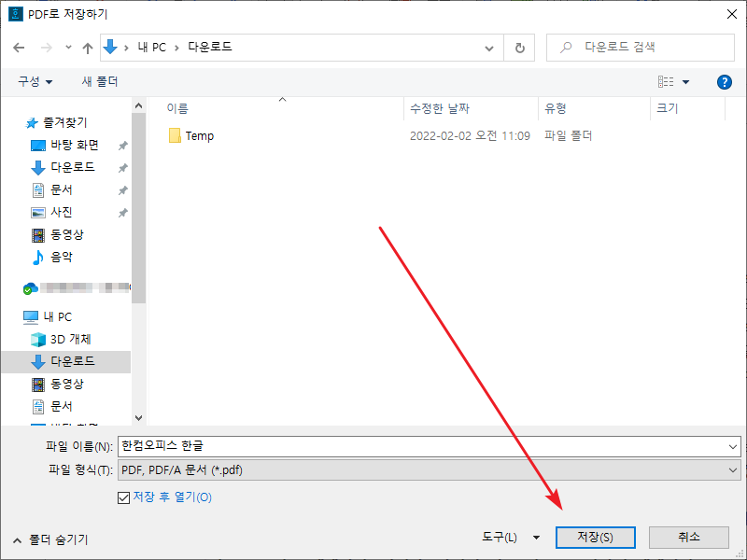Click the file name input field
The image size is (747, 560).
(x=373, y=446)
